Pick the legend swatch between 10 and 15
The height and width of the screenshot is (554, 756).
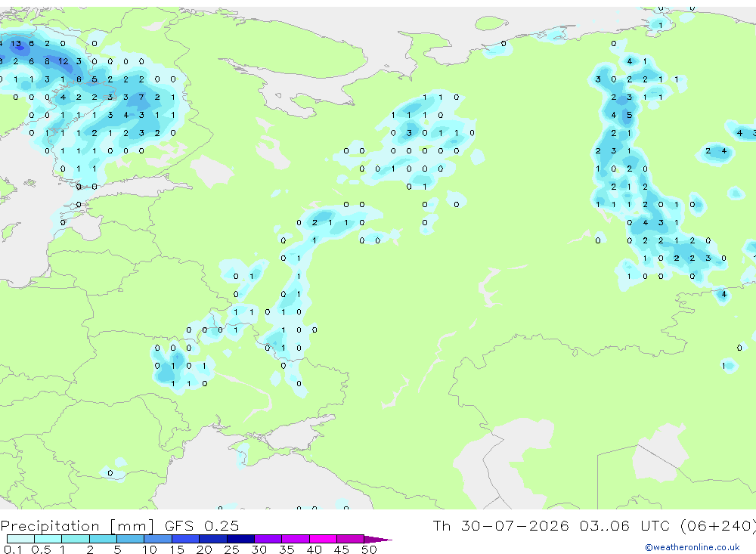click(x=158, y=539)
